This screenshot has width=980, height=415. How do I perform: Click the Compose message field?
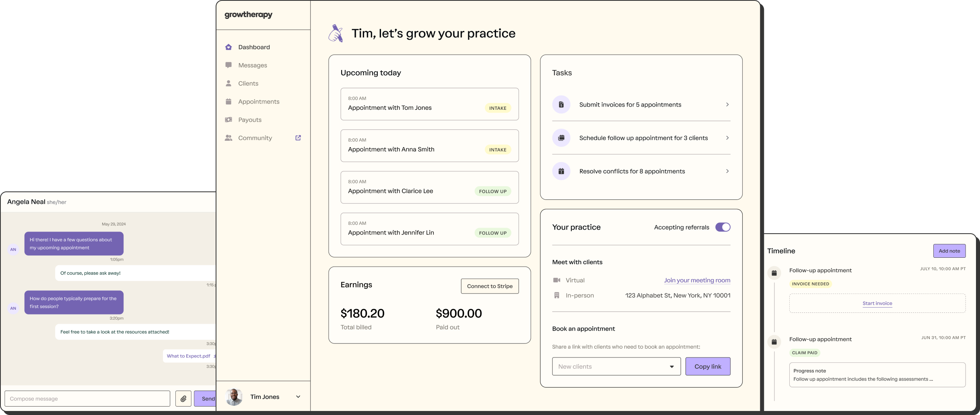point(87,399)
